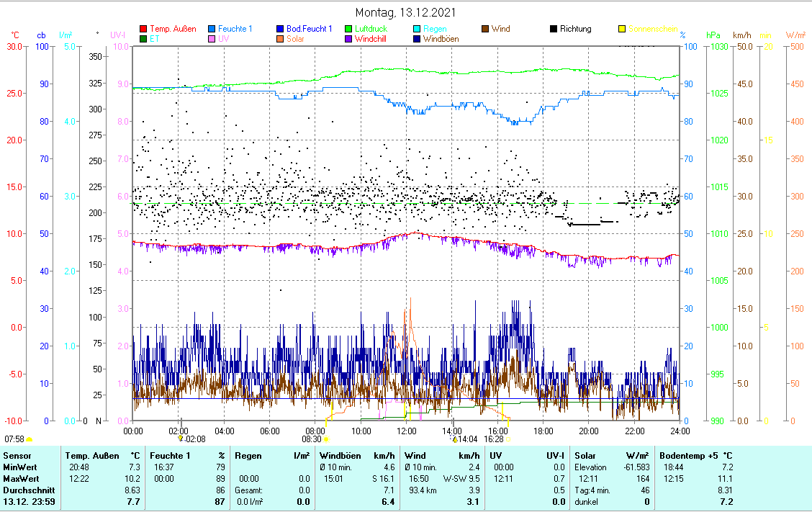Image resolution: width=812 pixels, height=512 pixels.
Task: Click the sunset marker at 16:28
Action: [508, 439]
